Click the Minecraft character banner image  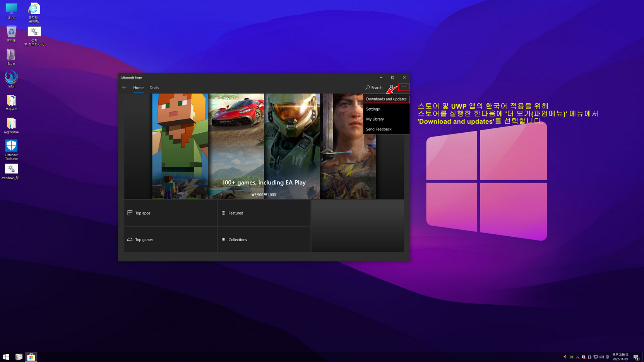point(180,146)
